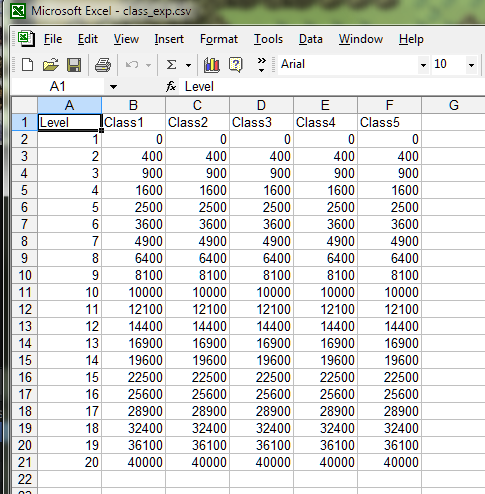Viewport: 485px width, 494px height.
Task: Click the Print icon
Action: click(103, 64)
